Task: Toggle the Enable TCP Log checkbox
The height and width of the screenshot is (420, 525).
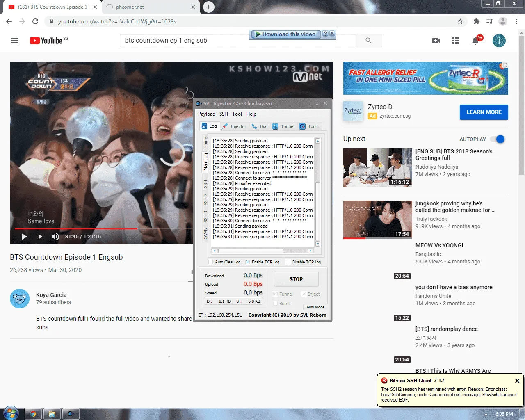Action: 247,262
